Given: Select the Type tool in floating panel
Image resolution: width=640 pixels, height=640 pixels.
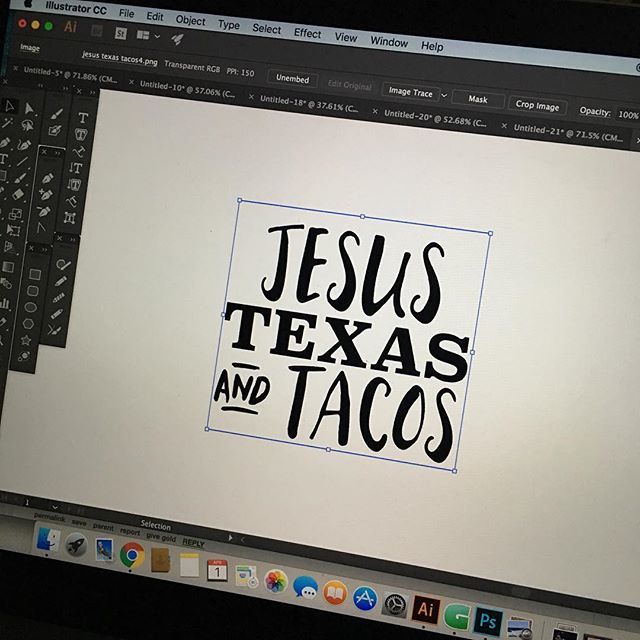Looking at the screenshot, I should [x=83, y=118].
